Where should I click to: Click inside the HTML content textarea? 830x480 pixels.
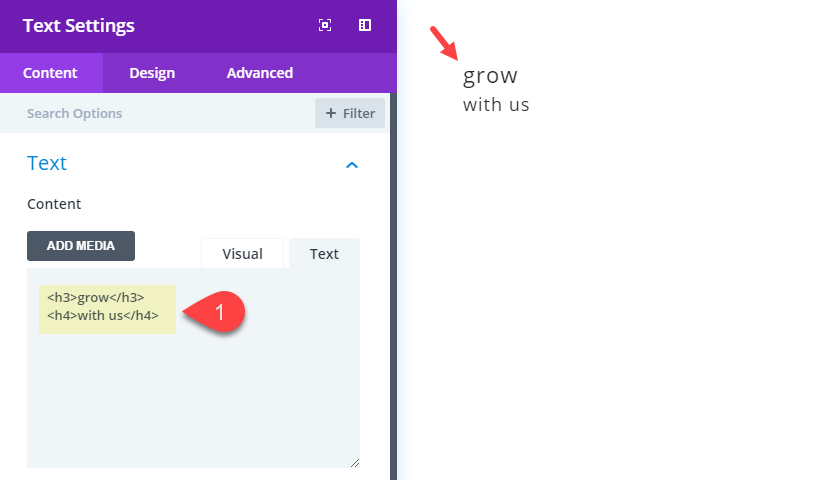point(192,400)
